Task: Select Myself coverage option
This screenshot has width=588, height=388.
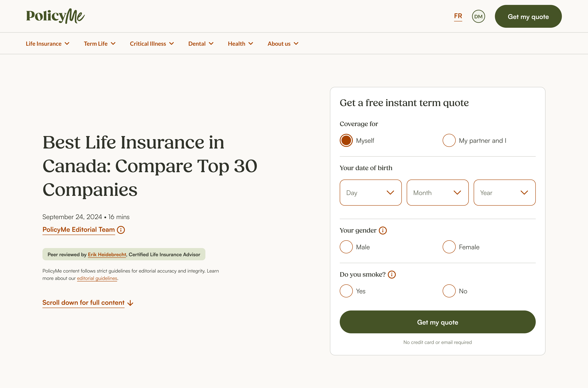Action: coord(346,140)
